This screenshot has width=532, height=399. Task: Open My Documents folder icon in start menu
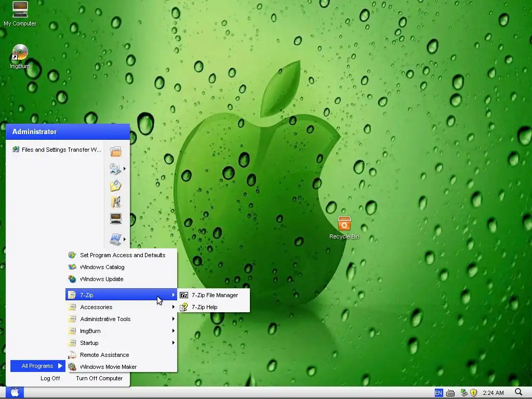[116, 151]
